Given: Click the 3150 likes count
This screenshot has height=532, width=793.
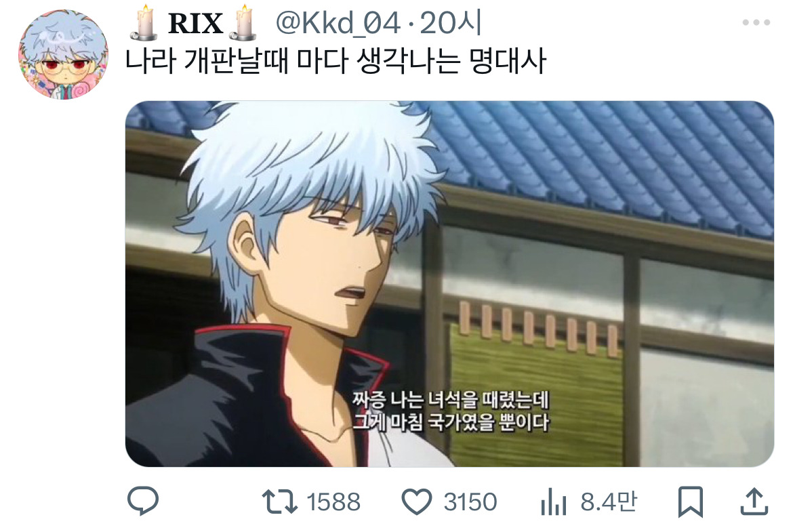Looking at the screenshot, I should tap(470, 502).
